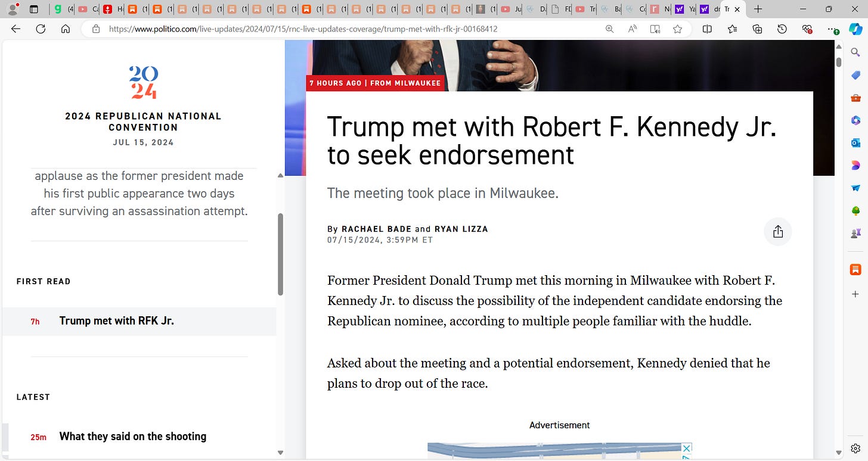Screen dimensions: 868x461
Task: Refresh the Politico page
Action: tap(41, 29)
